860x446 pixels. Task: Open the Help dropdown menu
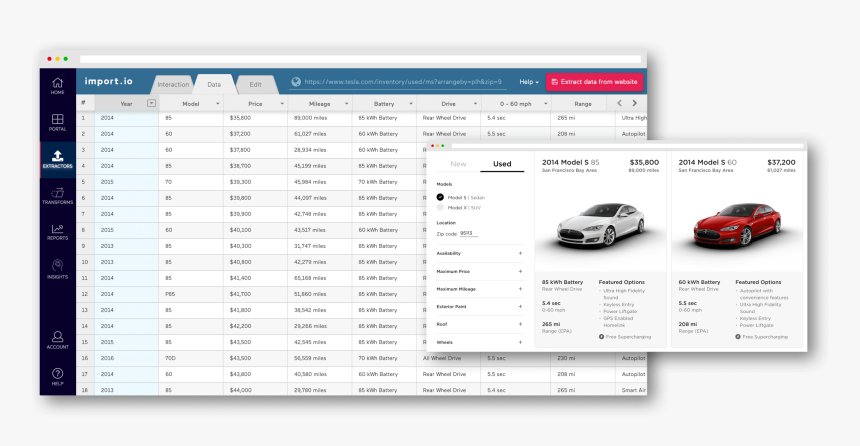(529, 82)
